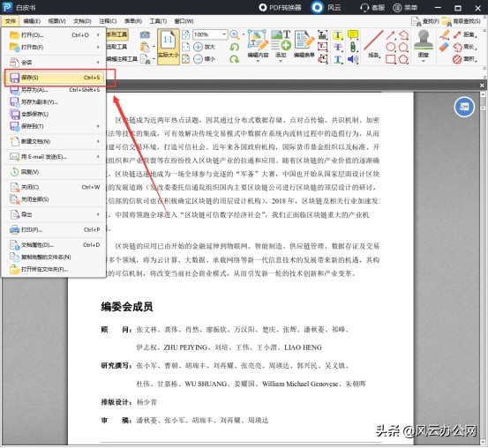Open the 编辑(E) menu in menu bar

tap(32, 21)
